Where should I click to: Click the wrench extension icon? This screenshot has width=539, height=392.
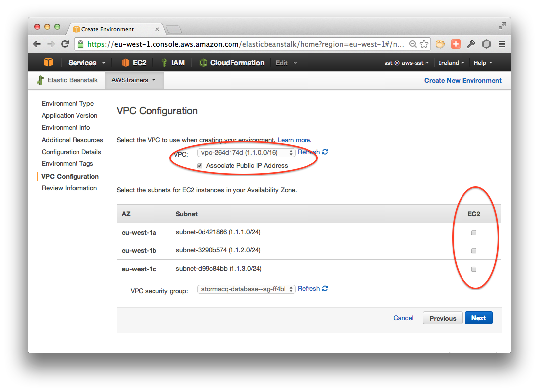click(471, 44)
